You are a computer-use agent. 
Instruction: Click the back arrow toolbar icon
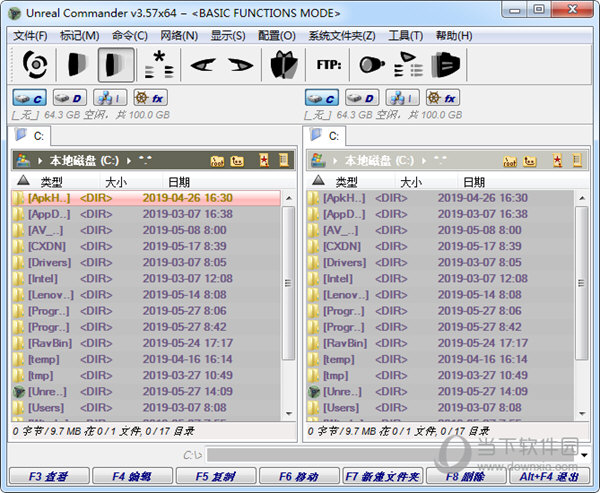click(203, 65)
